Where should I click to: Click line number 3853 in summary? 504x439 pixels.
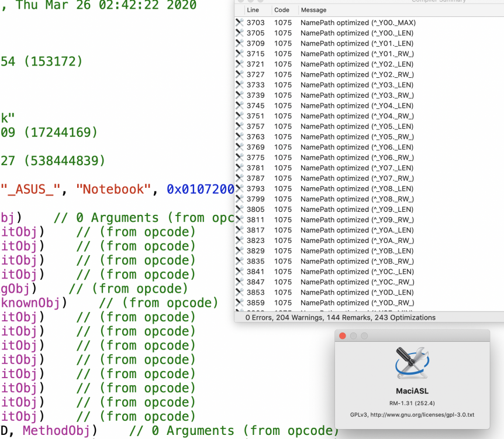pos(256,292)
